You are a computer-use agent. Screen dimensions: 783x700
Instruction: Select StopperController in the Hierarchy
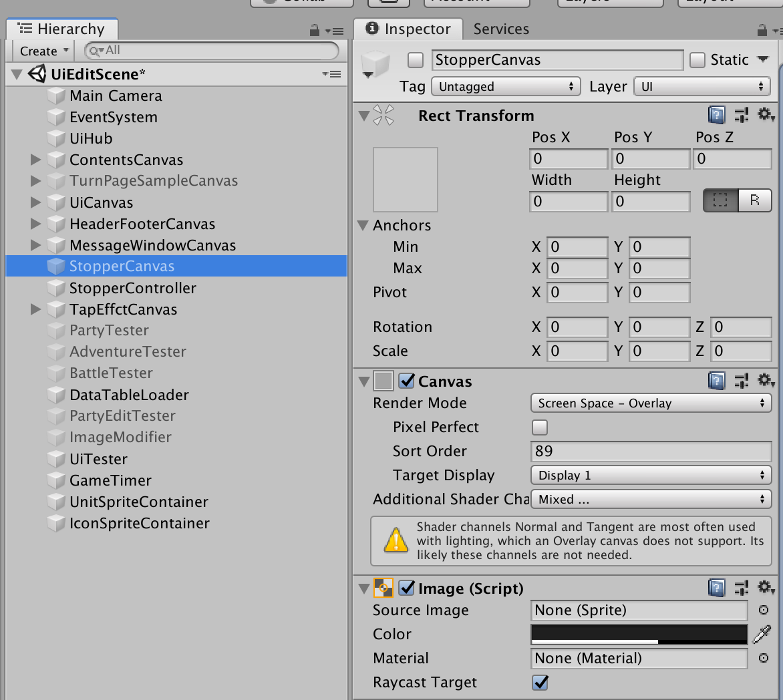point(133,288)
